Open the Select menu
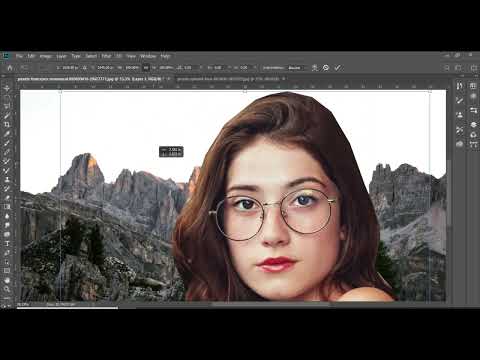The width and height of the screenshot is (480, 360). click(x=91, y=56)
